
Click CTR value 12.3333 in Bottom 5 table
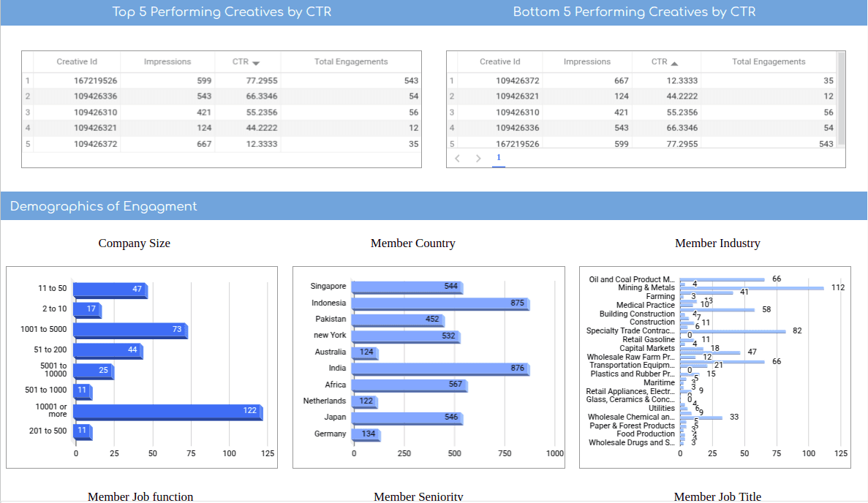pyautogui.click(x=682, y=80)
